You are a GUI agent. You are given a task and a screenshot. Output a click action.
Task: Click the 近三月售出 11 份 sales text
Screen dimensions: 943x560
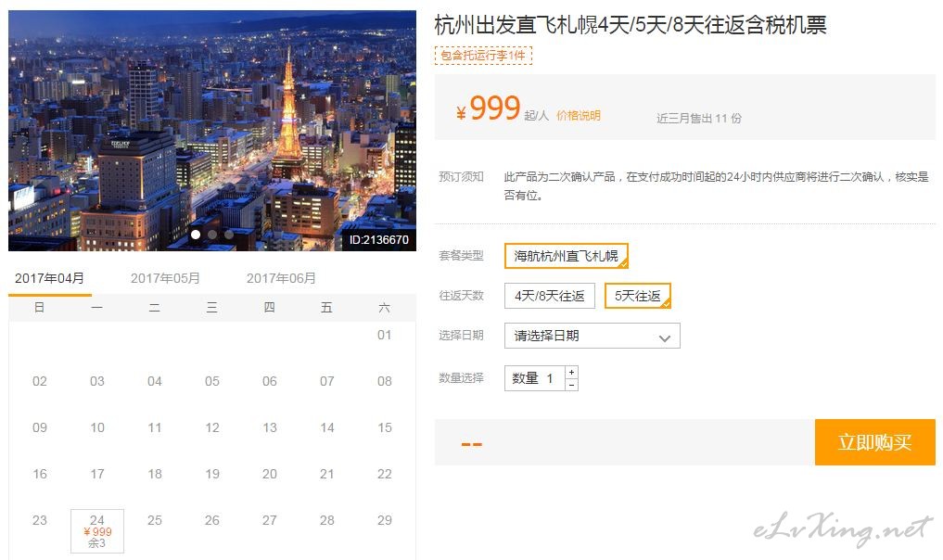699,119
